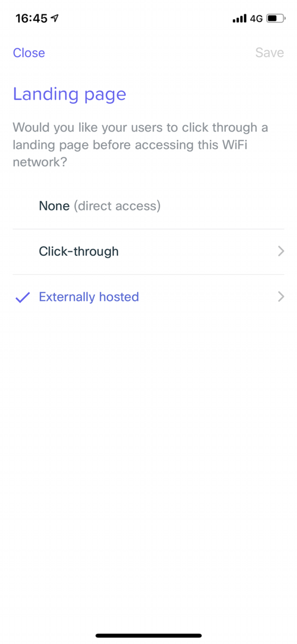This screenshot has height=644, width=297.
Task: Select the Externally hosted landing page option
Action: point(89,297)
